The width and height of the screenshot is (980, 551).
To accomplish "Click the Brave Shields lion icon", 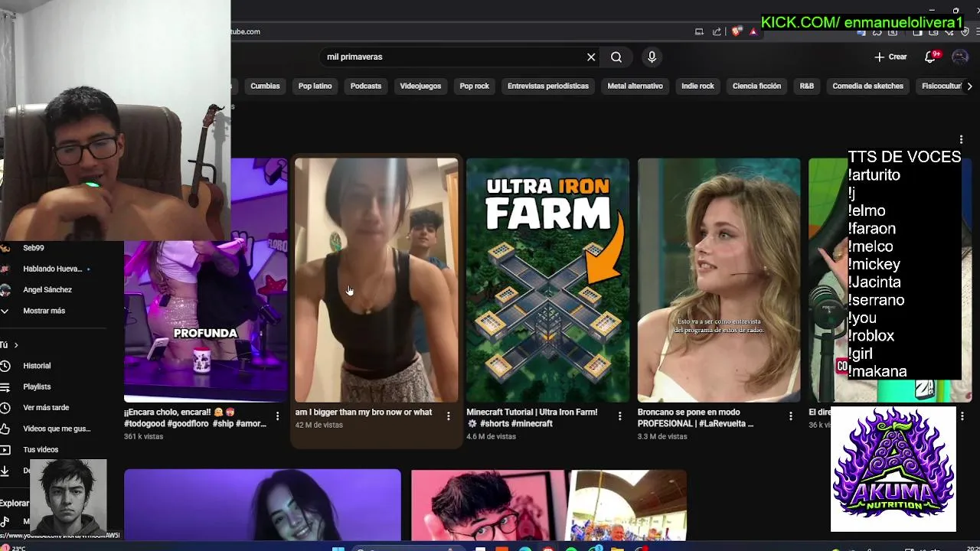I will pyautogui.click(x=737, y=31).
